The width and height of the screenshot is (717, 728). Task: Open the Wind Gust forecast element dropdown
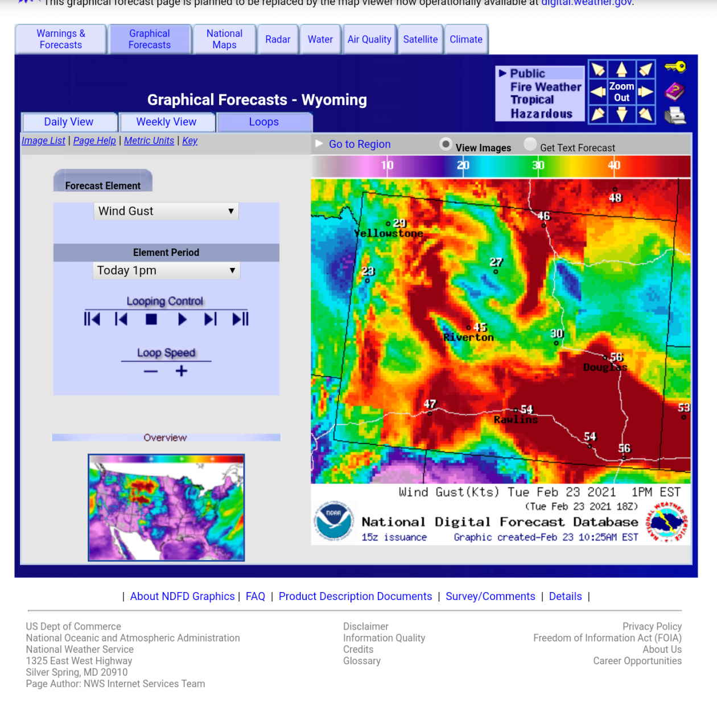point(166,211)
